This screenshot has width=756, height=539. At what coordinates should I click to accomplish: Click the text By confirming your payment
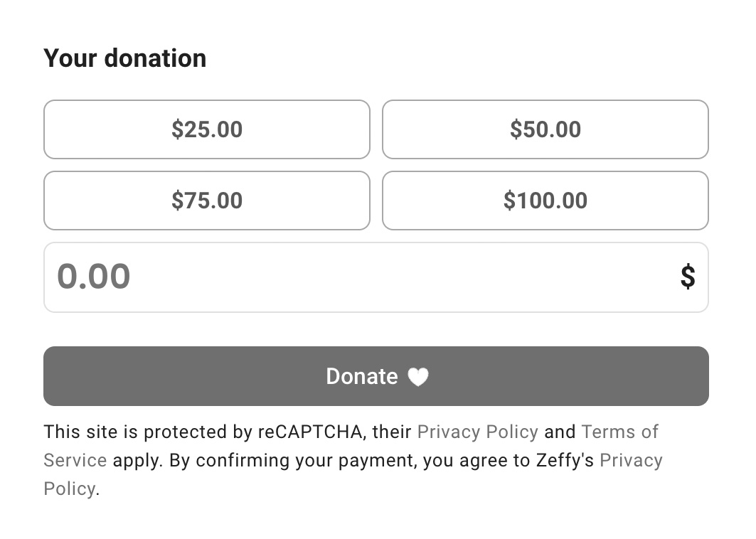pos(293,460)
